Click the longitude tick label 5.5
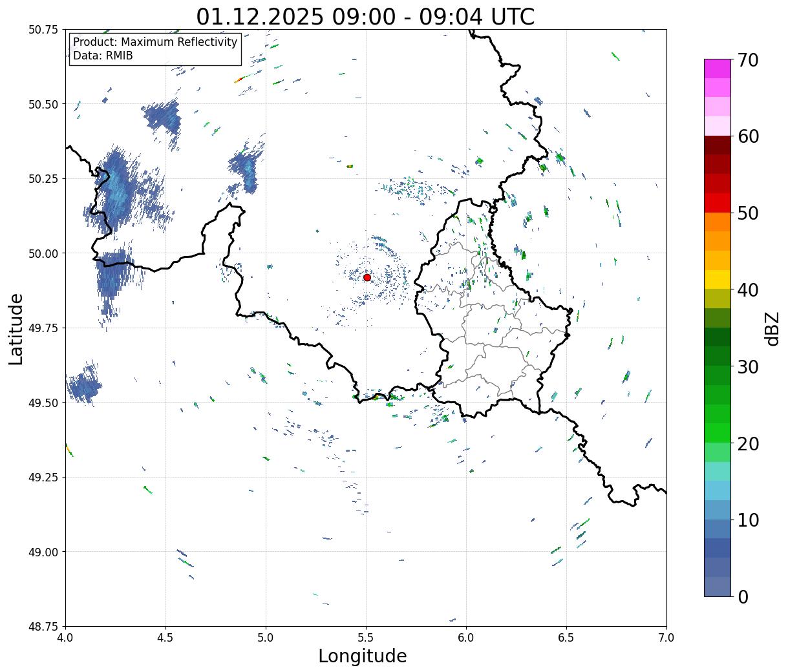Image resolution: width=788 pixels, height=672 pixels. click(366, 638)
